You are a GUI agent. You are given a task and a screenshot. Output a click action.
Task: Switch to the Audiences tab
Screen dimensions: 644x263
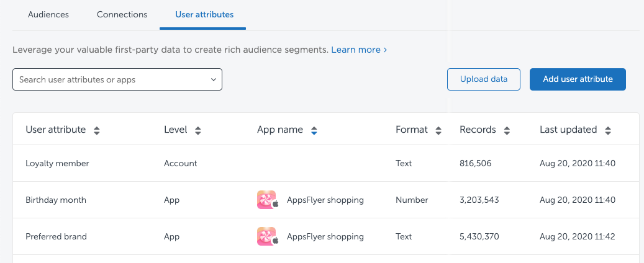48,14
